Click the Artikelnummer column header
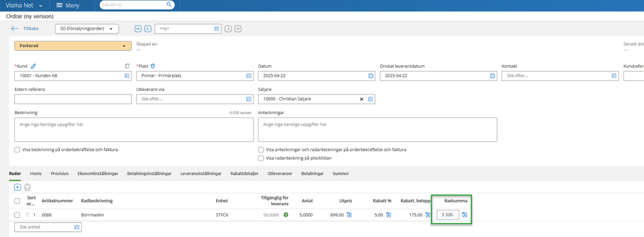This screenshot has width=644, height=237. point(57,201)
